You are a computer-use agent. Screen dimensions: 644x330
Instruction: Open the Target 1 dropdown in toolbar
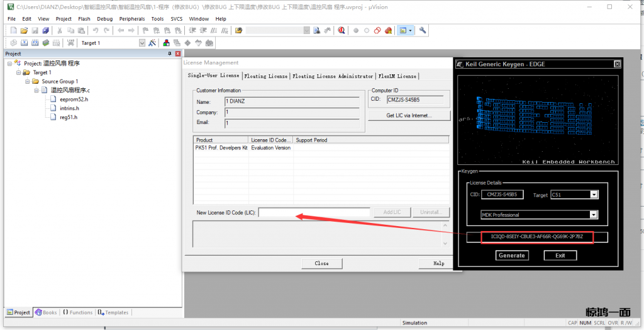click(142, 43)
